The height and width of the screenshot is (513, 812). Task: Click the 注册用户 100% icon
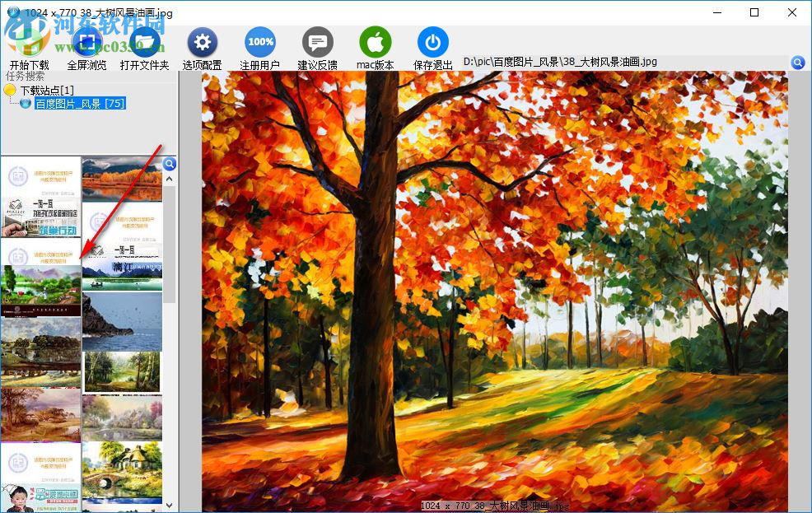(260, 42)
